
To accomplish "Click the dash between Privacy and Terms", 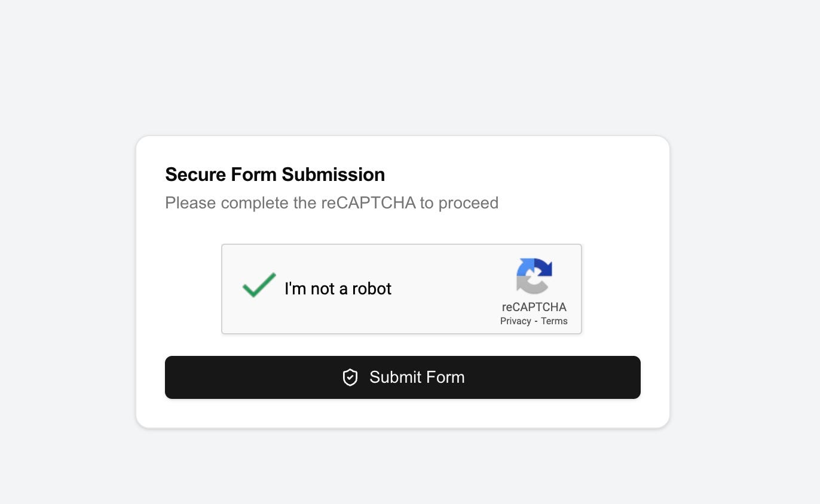I will coord(536,321).
